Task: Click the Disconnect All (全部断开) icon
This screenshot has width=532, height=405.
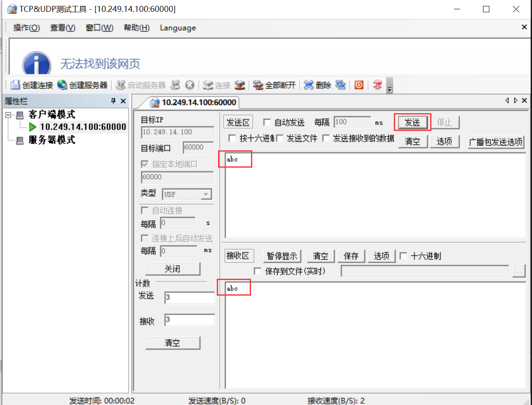Action: [x=258, y=85]
